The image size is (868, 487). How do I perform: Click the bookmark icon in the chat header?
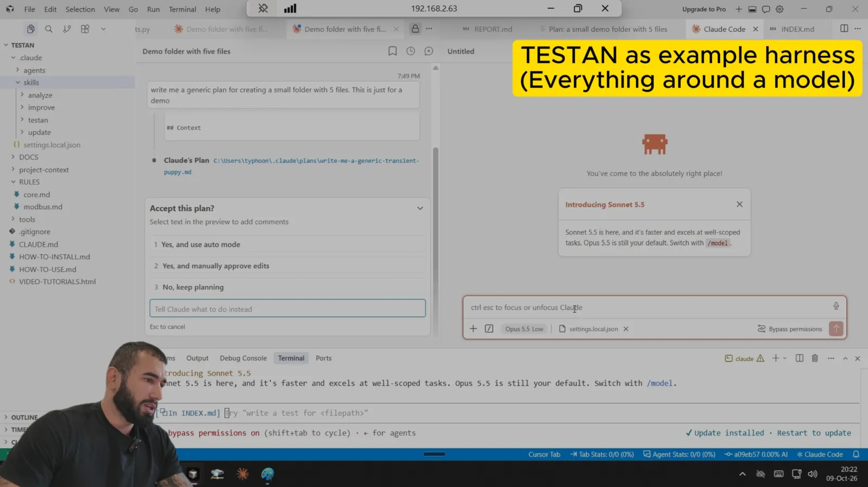pos(392,51)
